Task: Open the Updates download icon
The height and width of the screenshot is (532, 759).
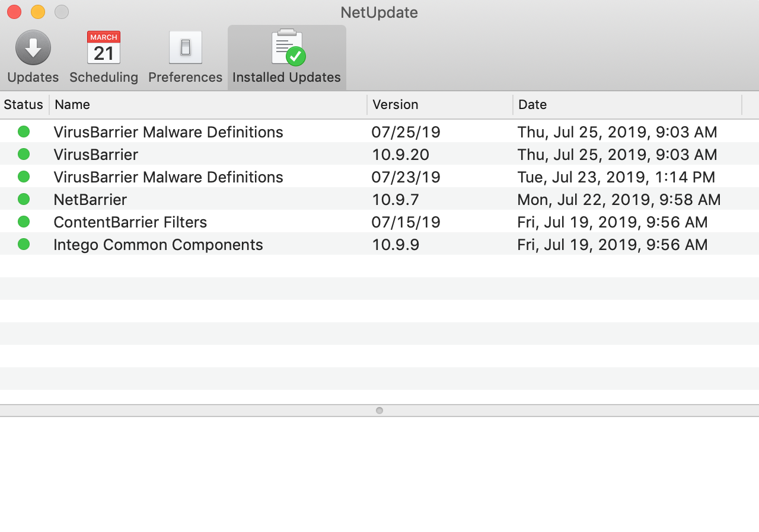Action: 33,47
